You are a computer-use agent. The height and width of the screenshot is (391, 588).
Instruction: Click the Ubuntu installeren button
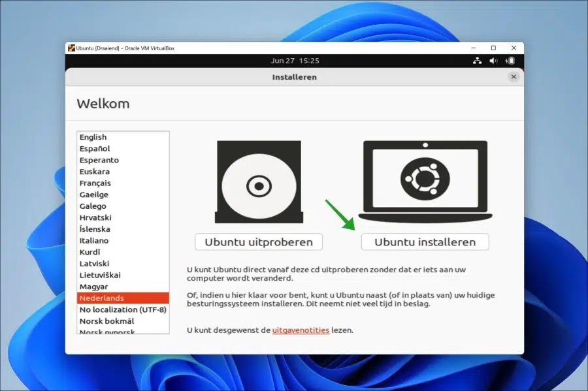(425, 242)
